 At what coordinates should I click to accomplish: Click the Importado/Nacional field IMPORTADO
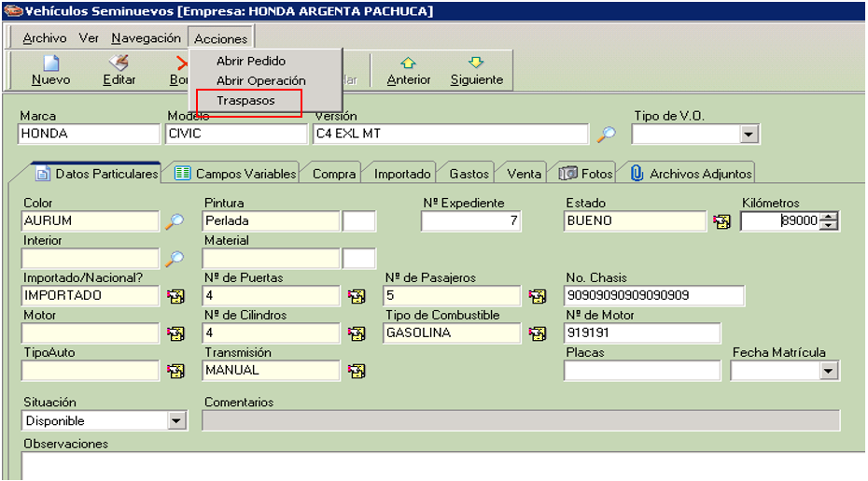point(91,296)
